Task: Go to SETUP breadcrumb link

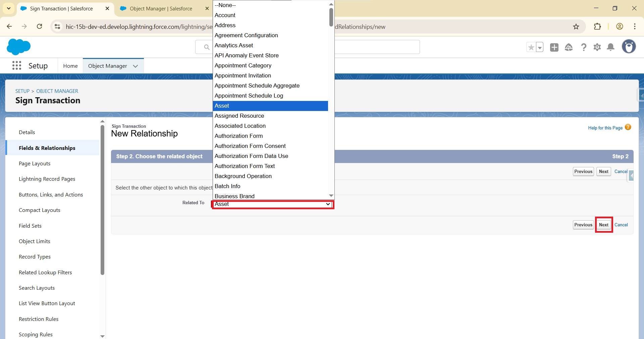Action: pyautogui.click(x=22, y=91)
